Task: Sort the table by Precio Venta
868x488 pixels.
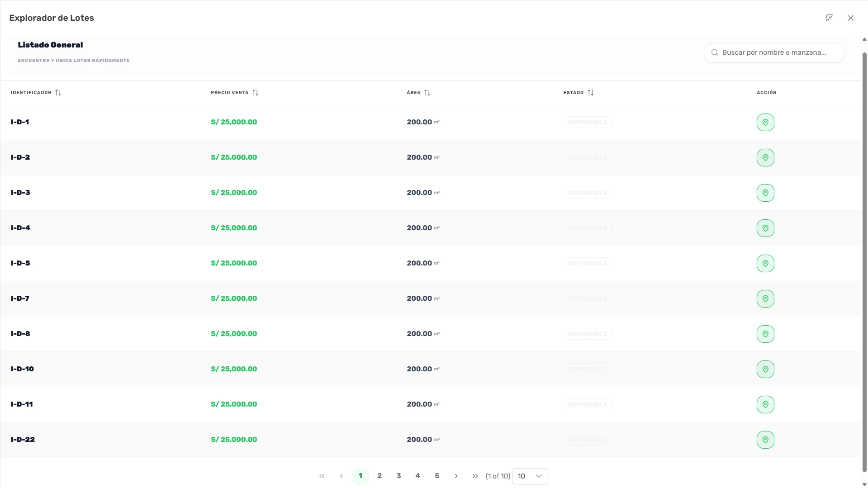Action: coord(256,92)
